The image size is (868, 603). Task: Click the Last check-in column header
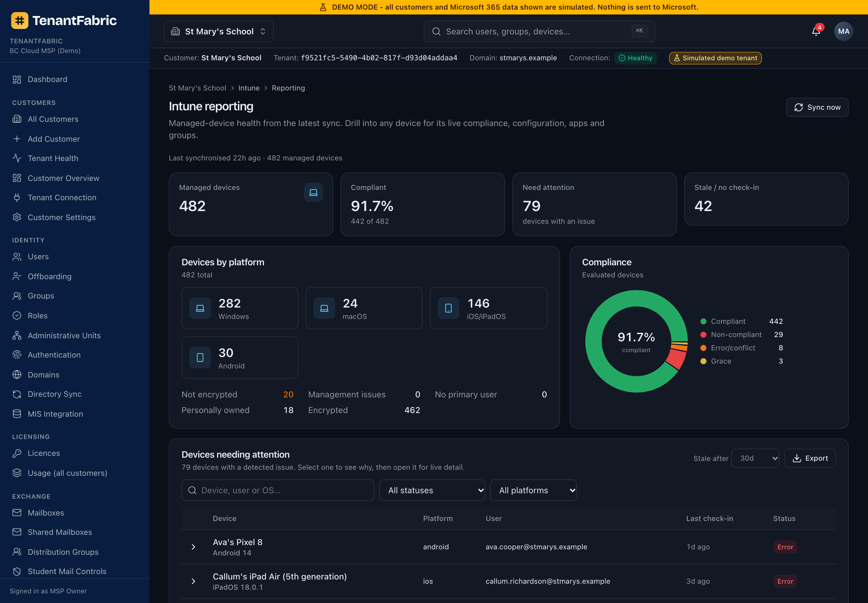coord(709,519)
